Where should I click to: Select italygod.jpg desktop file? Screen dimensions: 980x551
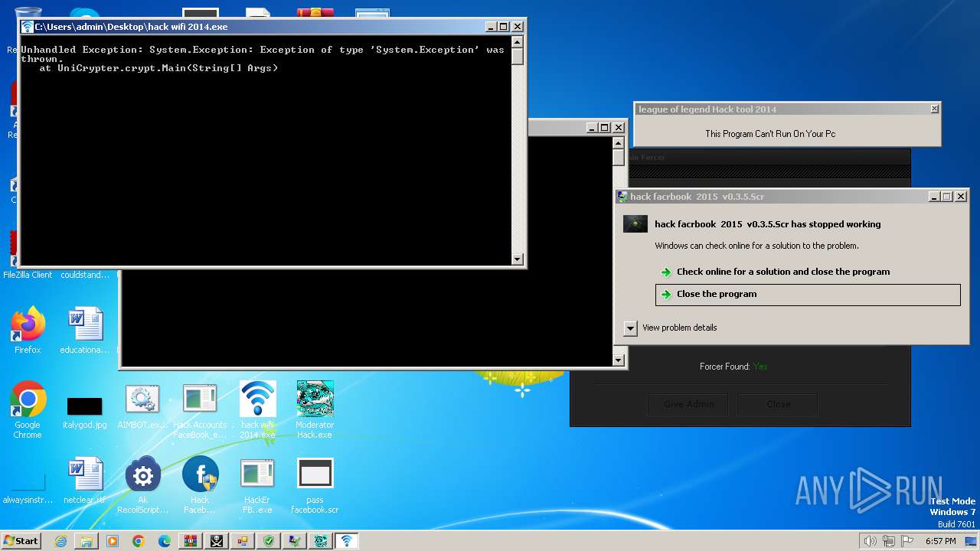click(85, 412)
